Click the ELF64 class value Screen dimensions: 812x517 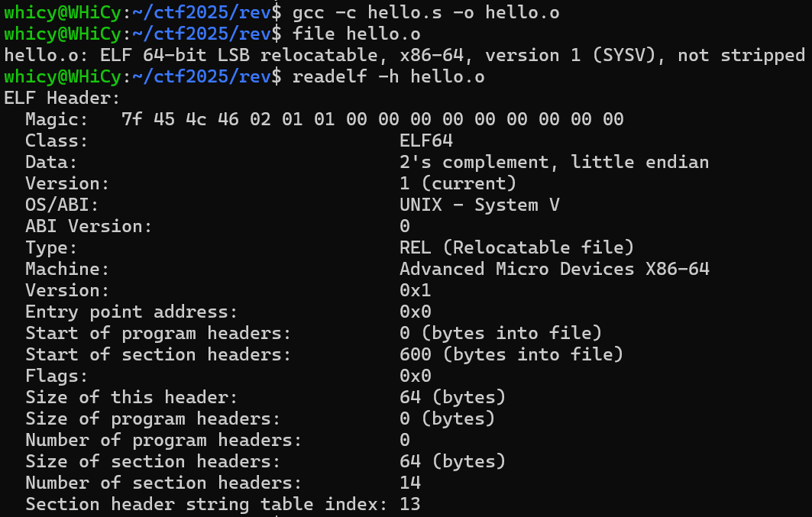[x=426, y=141]
